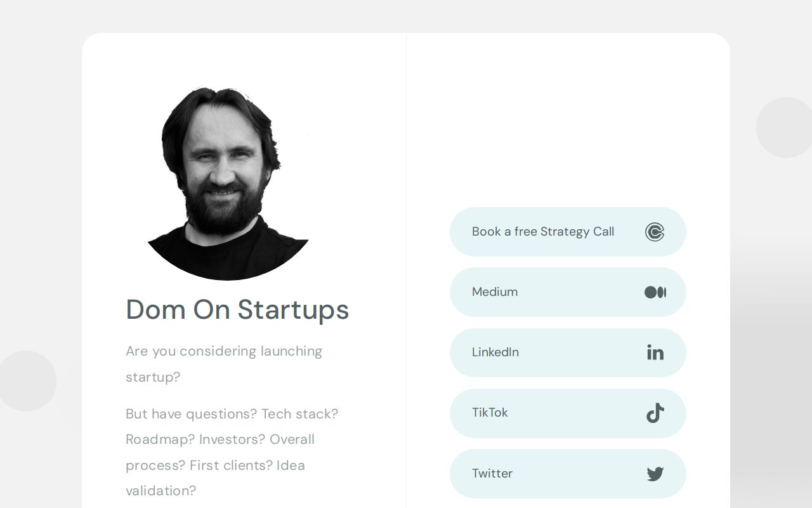Screen dimensions: 812x508
Task: Follow the Twitter label link
Action: [492, 474]
